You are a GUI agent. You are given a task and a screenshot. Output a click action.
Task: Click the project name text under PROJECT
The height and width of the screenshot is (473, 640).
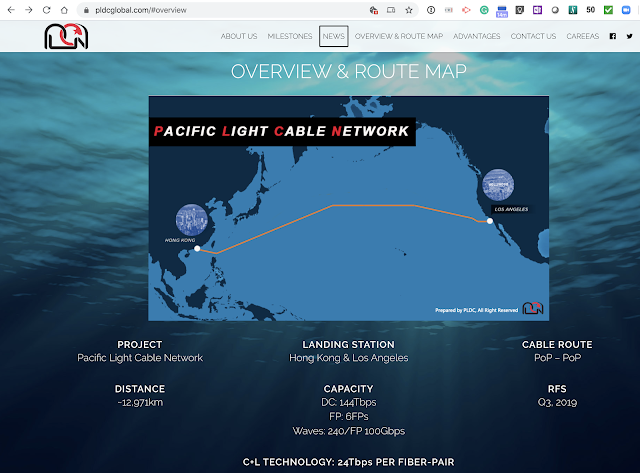click(x=140, y=358)
